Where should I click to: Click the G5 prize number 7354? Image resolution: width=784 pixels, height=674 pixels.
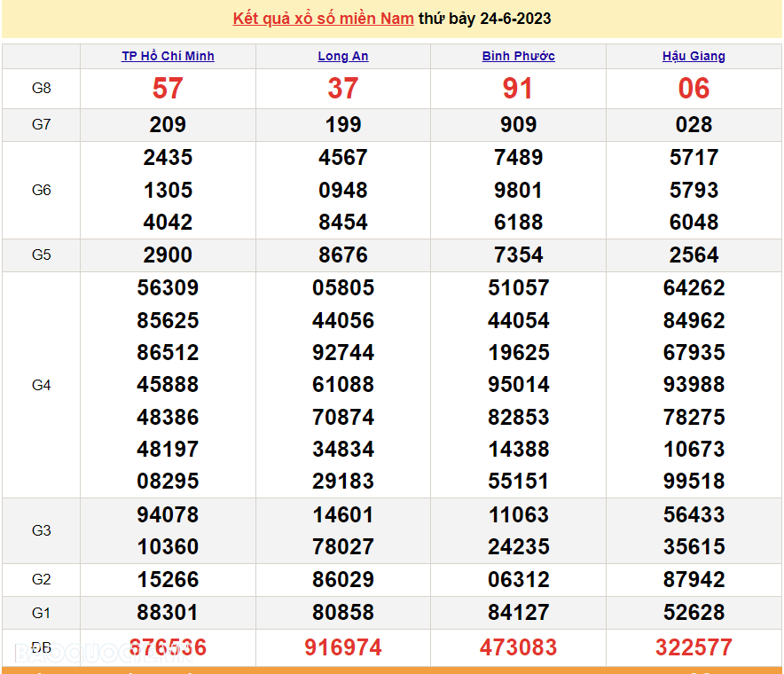(518, 255)
